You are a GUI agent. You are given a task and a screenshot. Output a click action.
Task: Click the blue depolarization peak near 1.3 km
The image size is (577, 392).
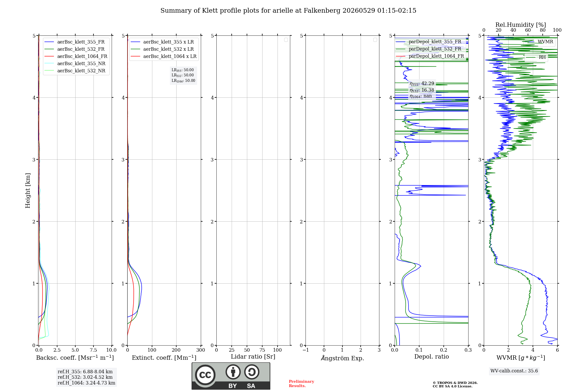pos(420,266)
